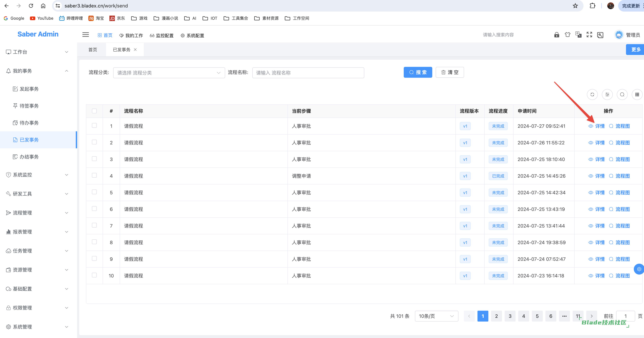Check the checkbox for row 1
The image size is (644, 338).
[x=94, y=126]
